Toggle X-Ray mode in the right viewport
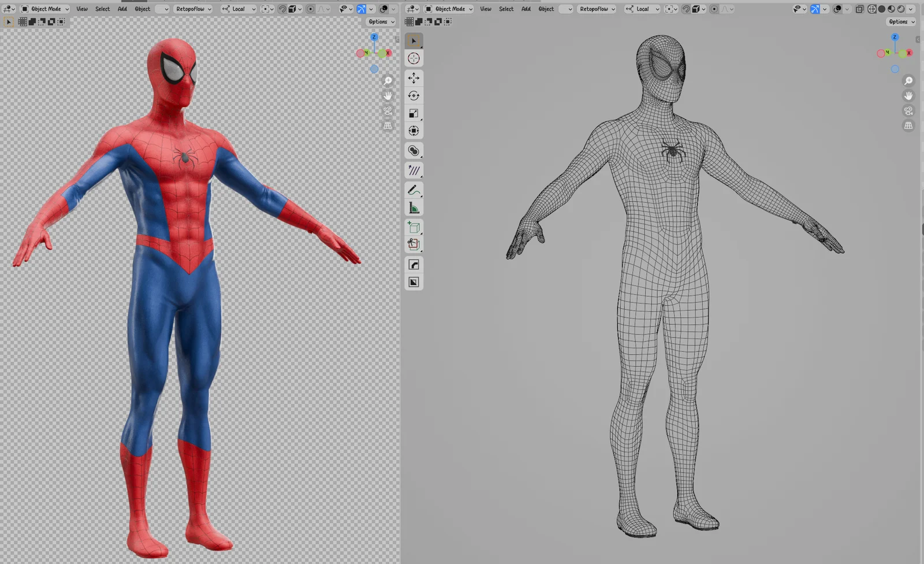 tap(860, 9)
